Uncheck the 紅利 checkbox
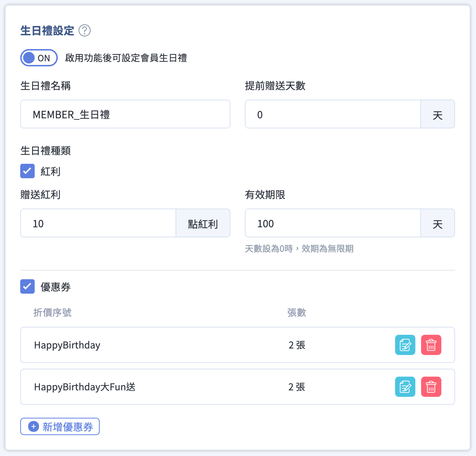The width and height of the screenshot is (476, 456). 27,171
